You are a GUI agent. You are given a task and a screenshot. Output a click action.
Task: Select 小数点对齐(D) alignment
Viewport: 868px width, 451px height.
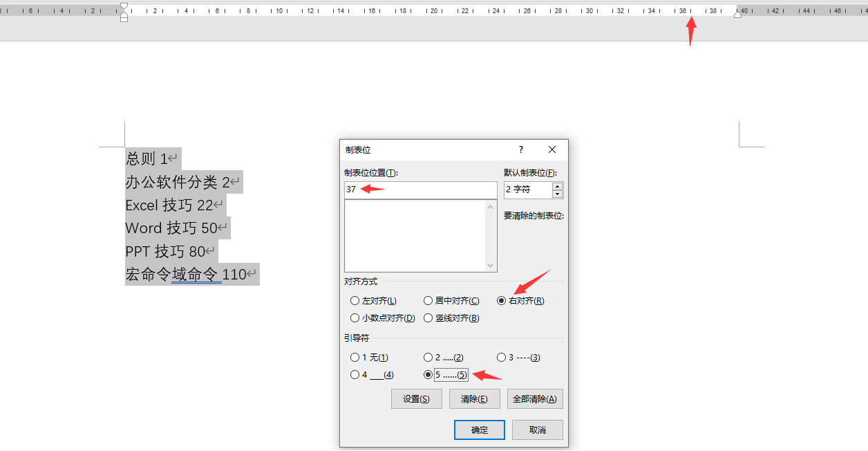(355, 318)
